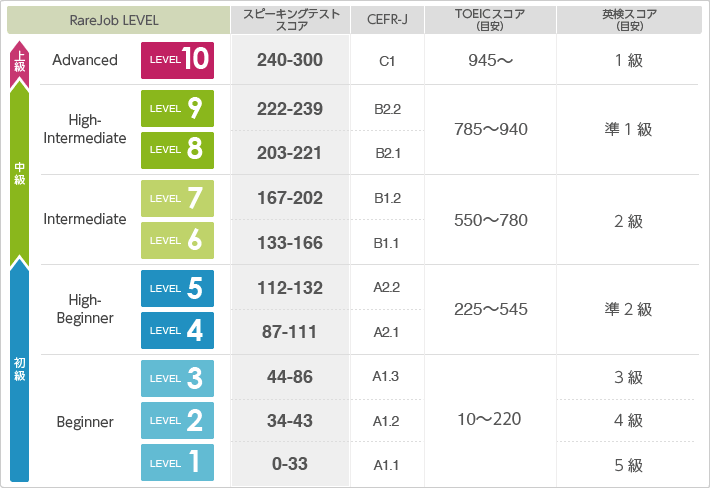Select the LEVEL 7 light-green badge
Viewport: 710px width, 488px height.
coord(177,198)
